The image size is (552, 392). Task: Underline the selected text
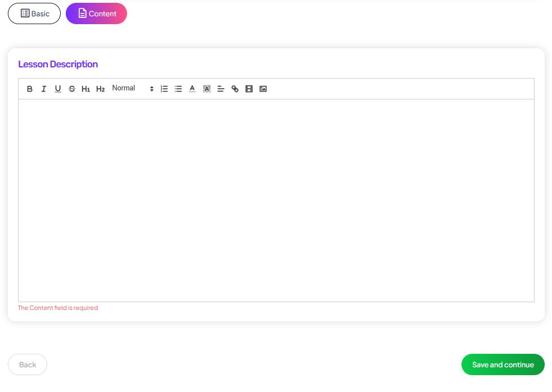click(58, 89)
